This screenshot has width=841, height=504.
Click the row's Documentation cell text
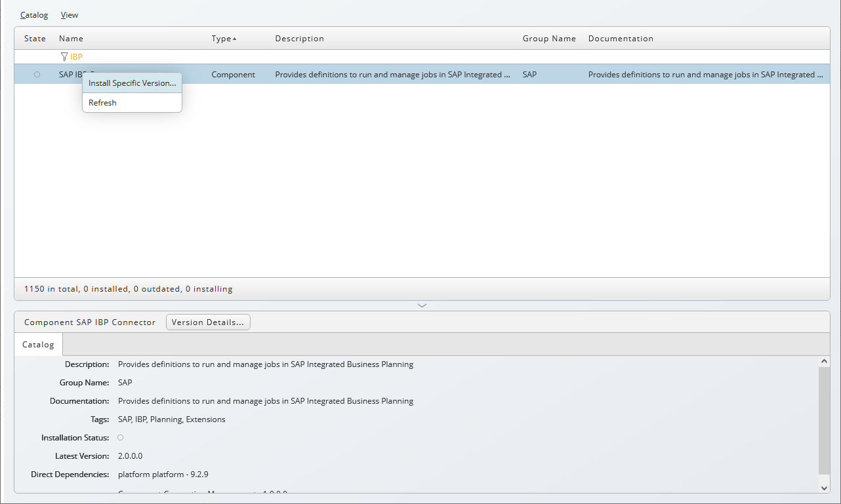click(706, 75)
